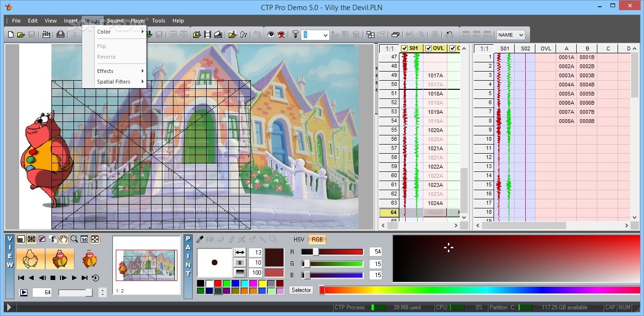Click the up/down stepper next to frame slider

pos(102,292)
